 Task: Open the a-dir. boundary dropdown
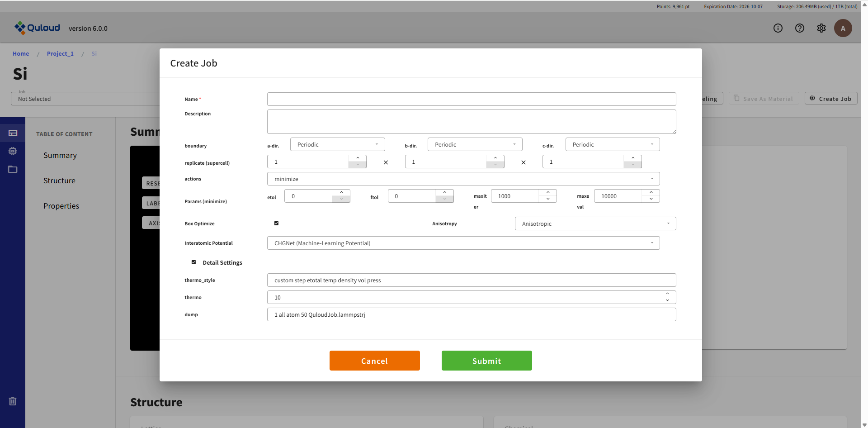[337, 144]
